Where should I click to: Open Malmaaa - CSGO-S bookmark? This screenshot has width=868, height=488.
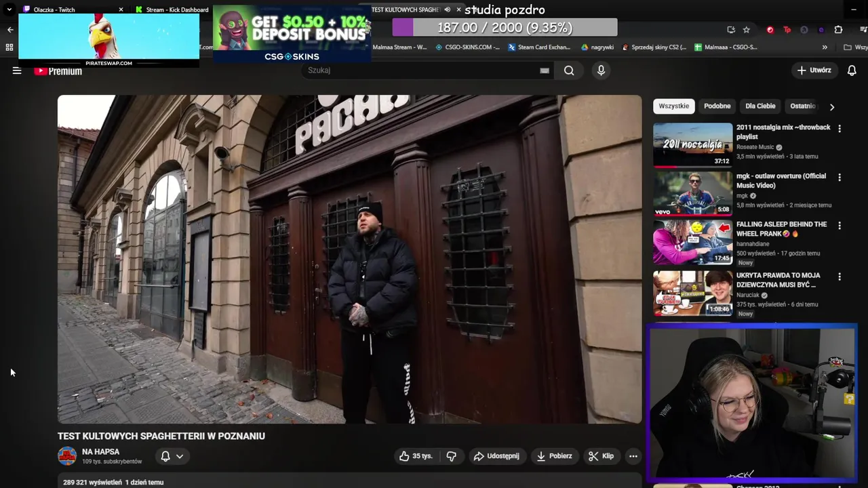[726, 47]
